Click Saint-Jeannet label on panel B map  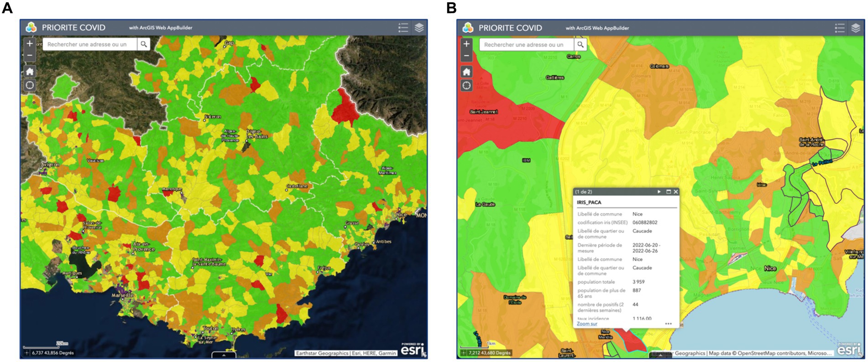point(484,112)
